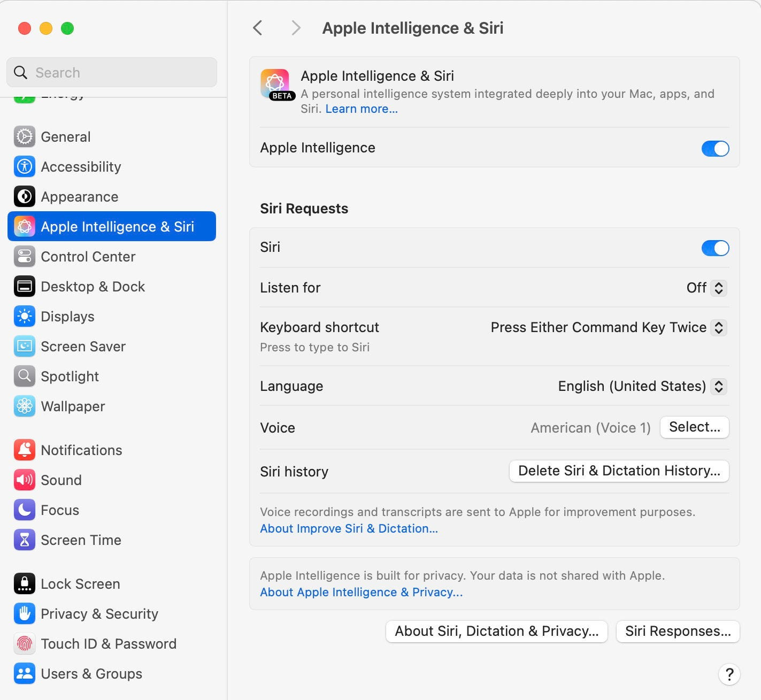
Task: Click the Spotlight magnifier icon in sidebar
Action: coord(25,376)
